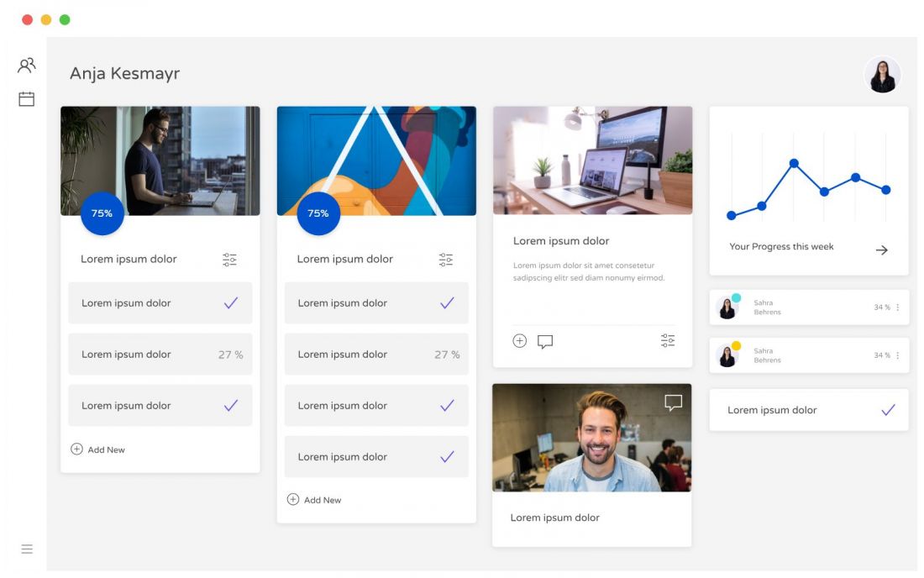Select the 27 % row in the man-at-window card
The image size is (924, 578).
160,355
